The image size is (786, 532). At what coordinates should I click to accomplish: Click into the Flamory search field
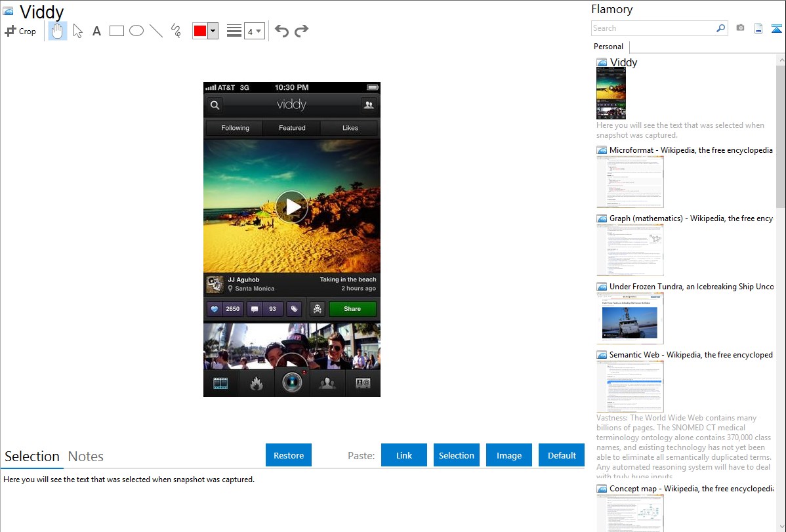[653, 28]
